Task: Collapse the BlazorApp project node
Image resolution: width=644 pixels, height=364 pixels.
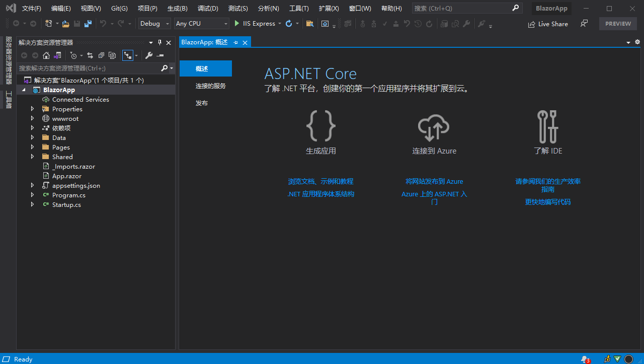Action: [23, 90]
